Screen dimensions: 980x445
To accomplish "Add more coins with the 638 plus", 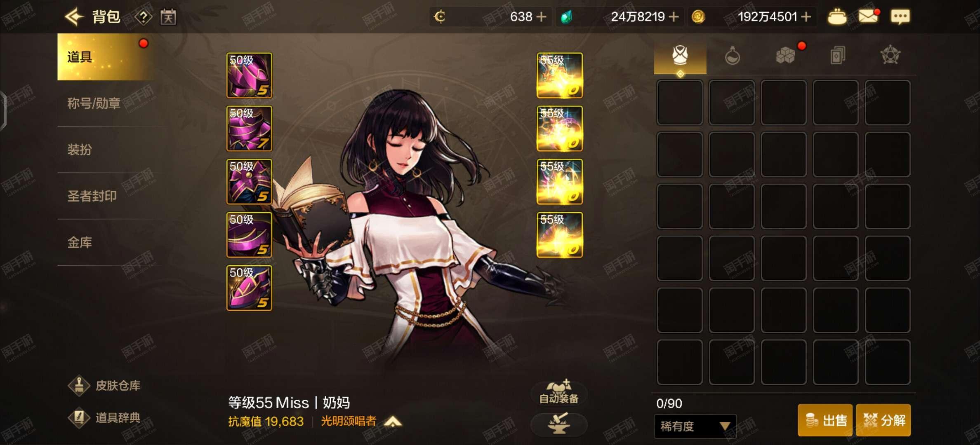I will pyautogui.click(x=541, y=17).
